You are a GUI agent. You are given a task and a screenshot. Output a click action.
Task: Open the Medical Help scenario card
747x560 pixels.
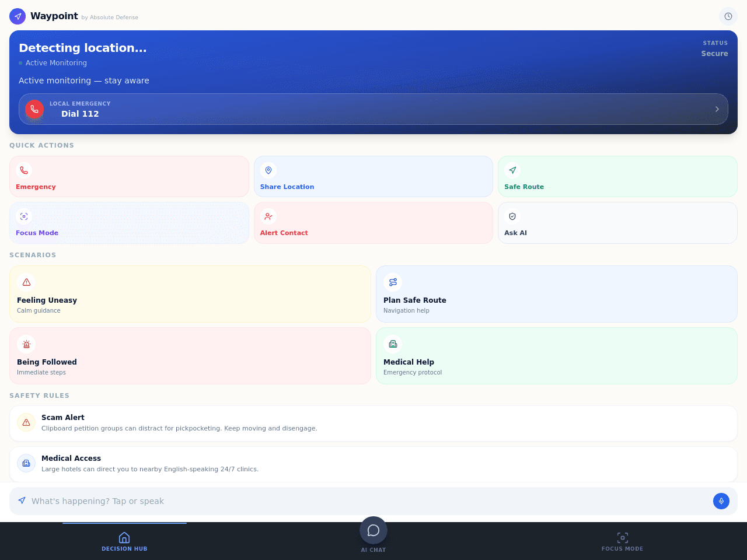click(557, 356)
